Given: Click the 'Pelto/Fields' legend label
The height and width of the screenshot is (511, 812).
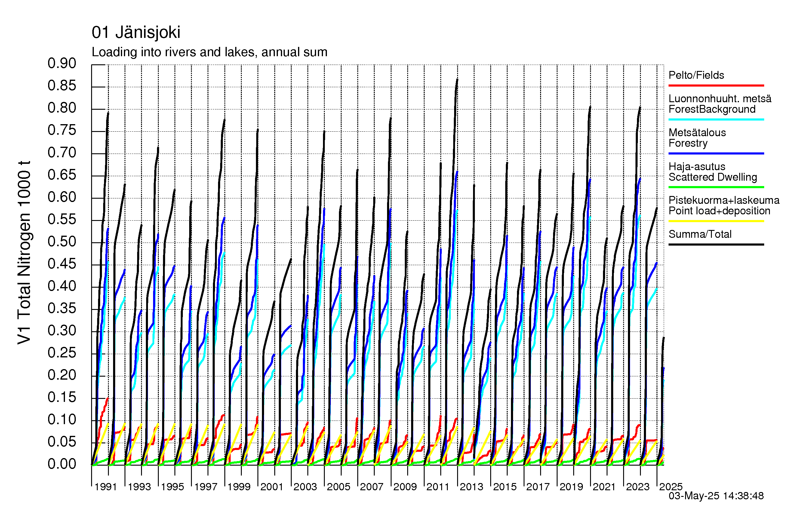Looking at the screenshot, I should click(696, 75).
